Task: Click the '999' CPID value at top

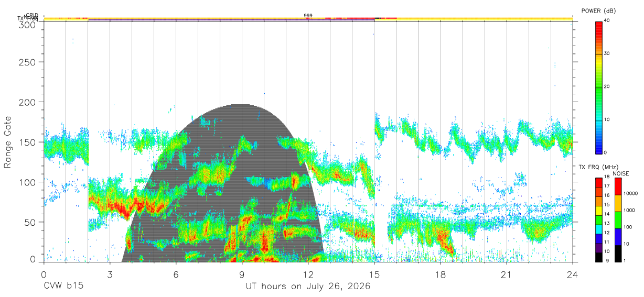Action: click(308, 16)
